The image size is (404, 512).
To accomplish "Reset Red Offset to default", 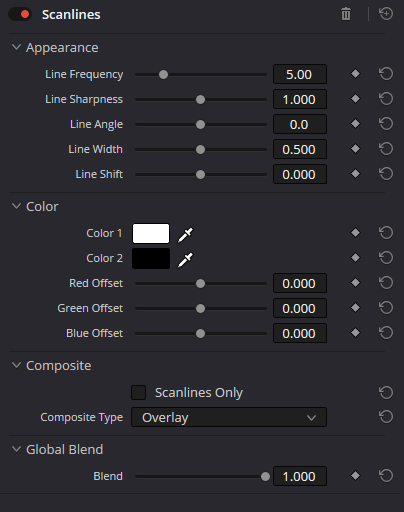I will pyautogui.click(x=386, y=283).
